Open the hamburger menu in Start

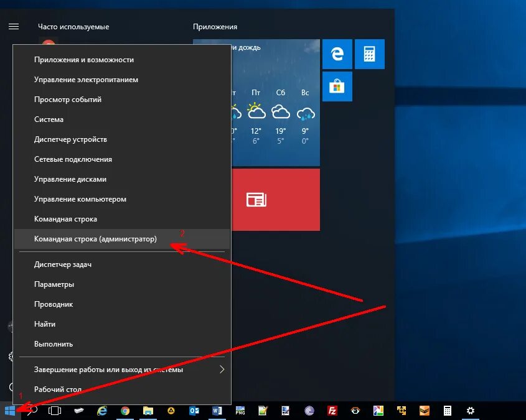point(14,27)
